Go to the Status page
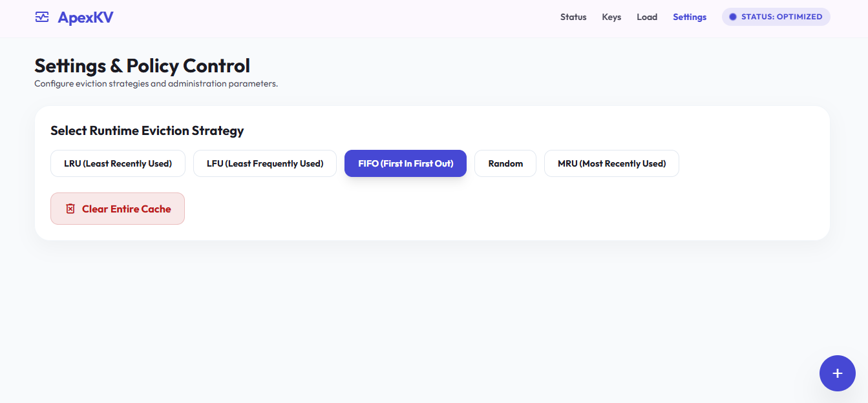The image size is (868, 403). click(x=573, y=17)
